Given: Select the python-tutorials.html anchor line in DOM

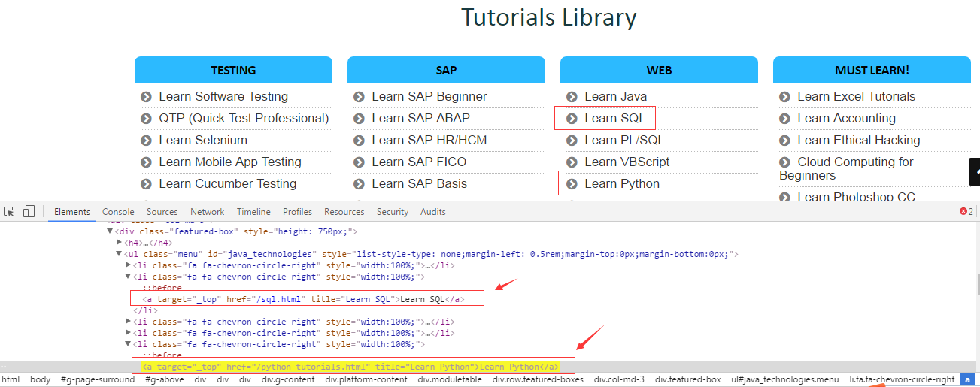Looking at the screenshot, I should pyautogui.click(x=350, y=367).
